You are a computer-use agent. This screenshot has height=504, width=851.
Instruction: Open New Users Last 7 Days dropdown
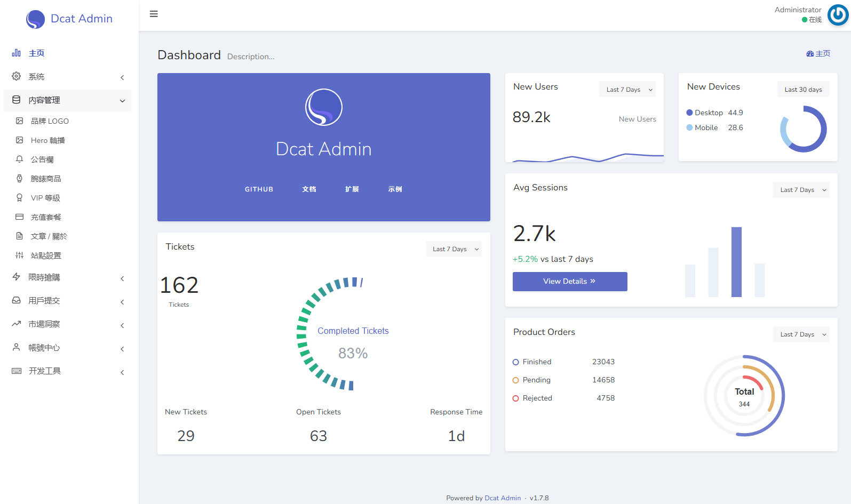click(627, 90)
